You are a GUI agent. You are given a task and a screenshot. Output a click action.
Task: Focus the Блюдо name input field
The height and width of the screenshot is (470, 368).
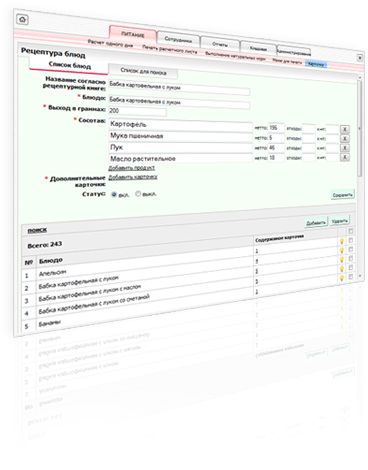click(179, 101)
